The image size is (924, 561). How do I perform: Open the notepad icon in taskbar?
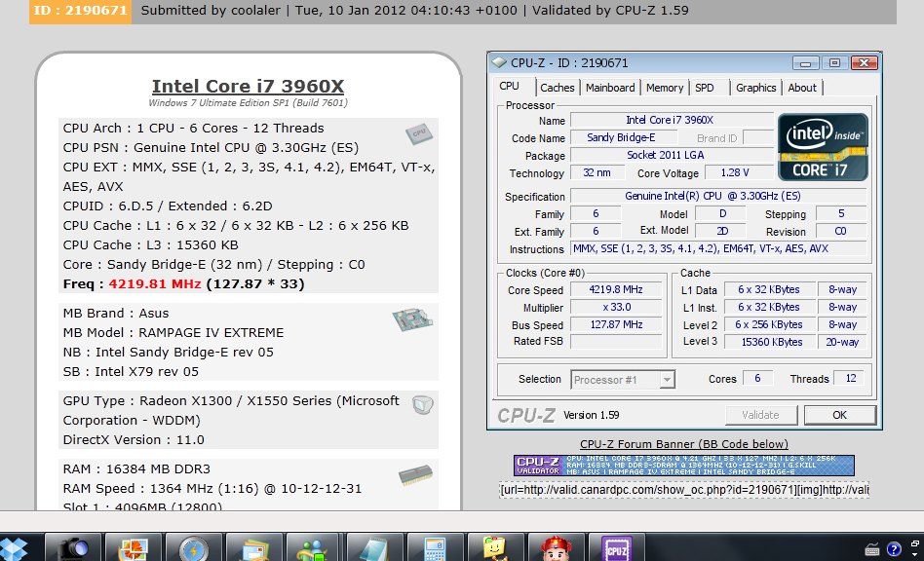tap(375, 547)
